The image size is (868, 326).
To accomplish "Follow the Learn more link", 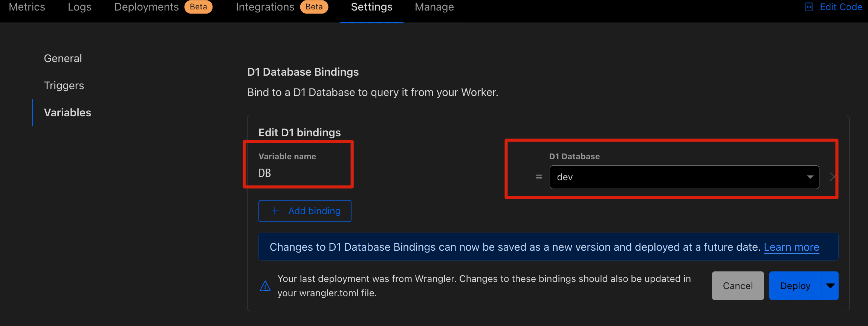I will tap(791, 247).
